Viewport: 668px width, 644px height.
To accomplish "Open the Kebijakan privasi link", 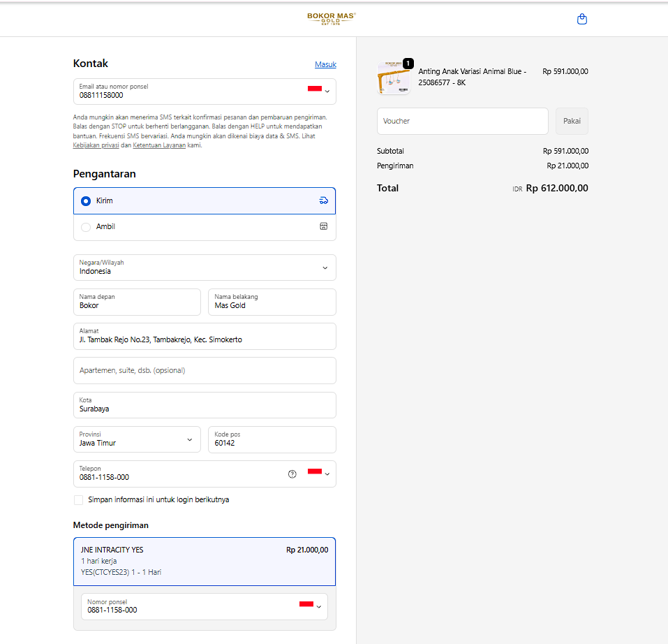I will pos(96,145).
